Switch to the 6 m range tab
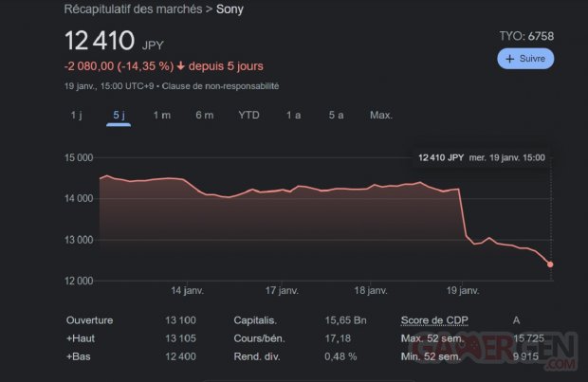 (205, 115)
